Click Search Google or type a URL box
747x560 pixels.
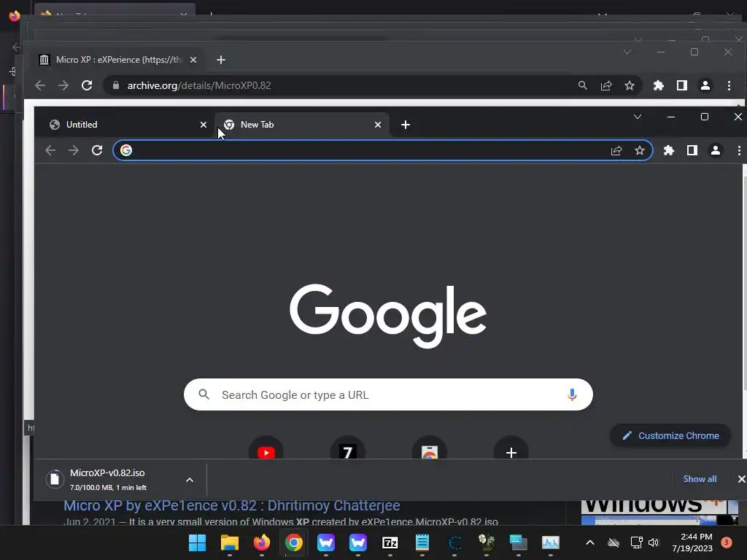[388, 394]
